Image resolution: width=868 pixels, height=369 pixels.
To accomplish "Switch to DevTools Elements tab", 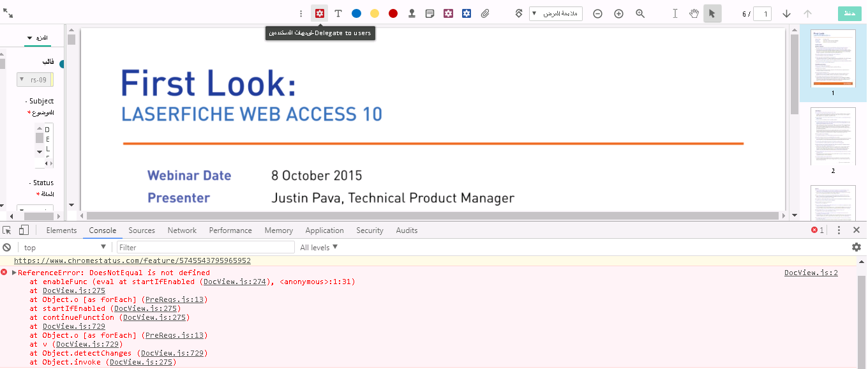I will [x=62, y=230].
